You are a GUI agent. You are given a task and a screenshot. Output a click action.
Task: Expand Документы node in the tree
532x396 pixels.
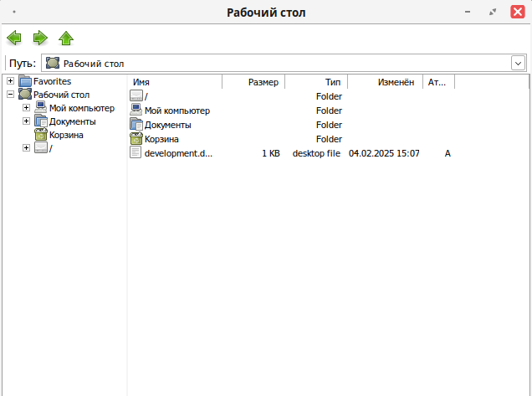click(x=26, y=121)
